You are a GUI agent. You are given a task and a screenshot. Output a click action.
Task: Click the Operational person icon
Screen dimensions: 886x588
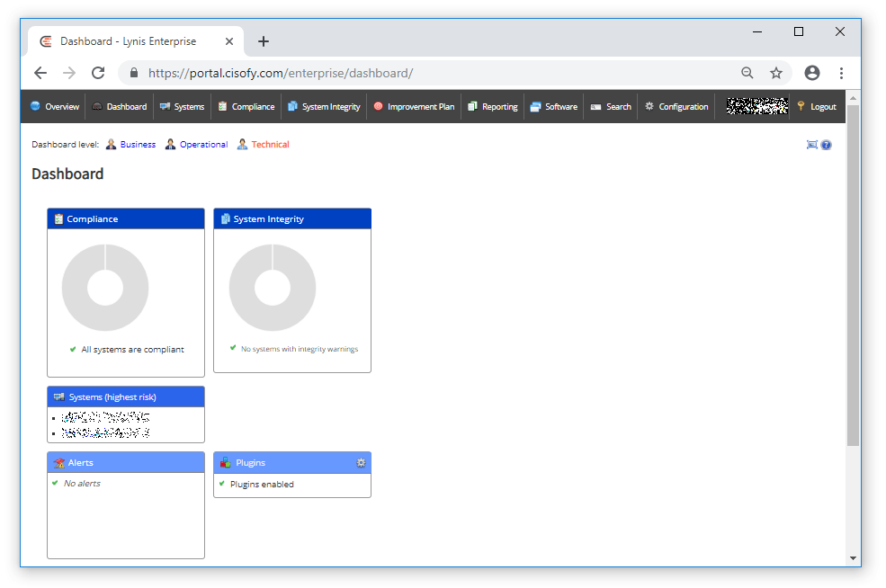click(170, 145)
